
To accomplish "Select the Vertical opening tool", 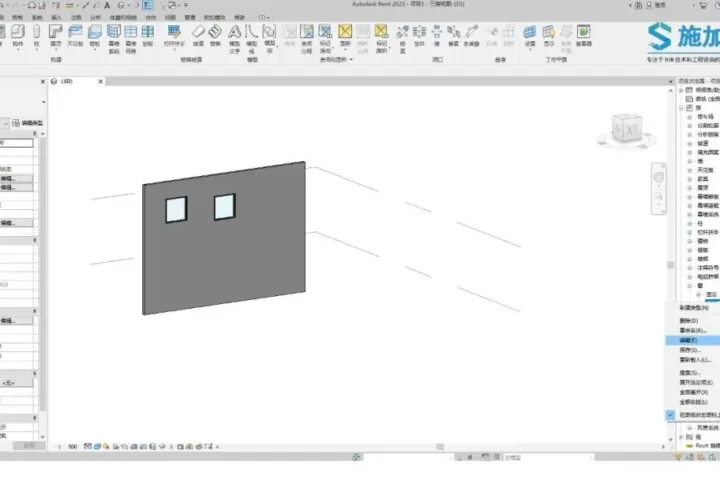I will [454, 36].
